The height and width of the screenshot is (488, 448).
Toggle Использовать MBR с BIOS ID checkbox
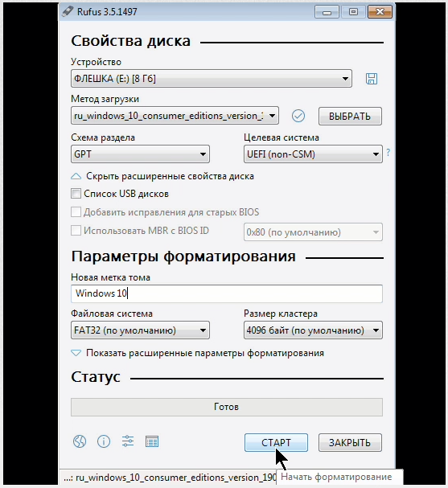coord(76,231)
